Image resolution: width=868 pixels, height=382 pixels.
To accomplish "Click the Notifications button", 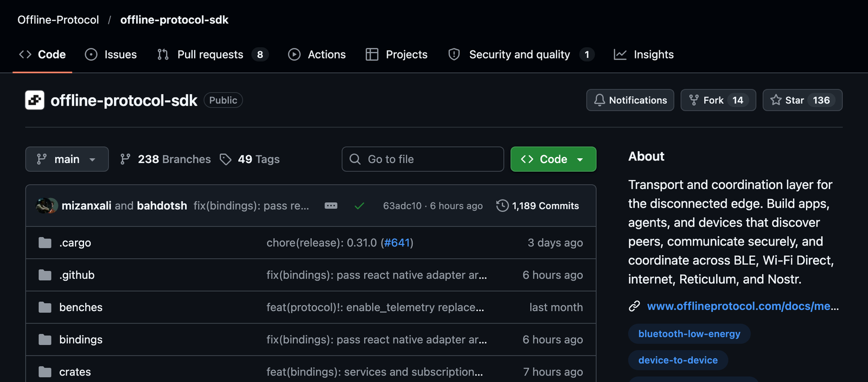I will point(630,100).
